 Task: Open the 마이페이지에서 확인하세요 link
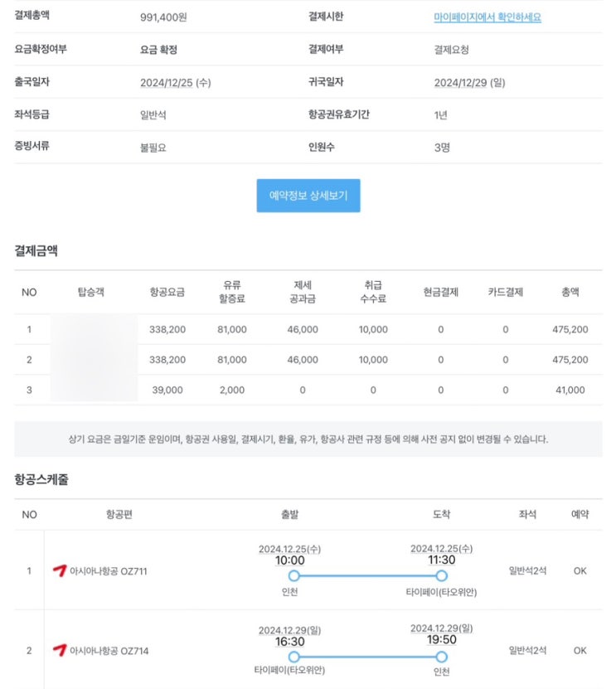(487, 17)
